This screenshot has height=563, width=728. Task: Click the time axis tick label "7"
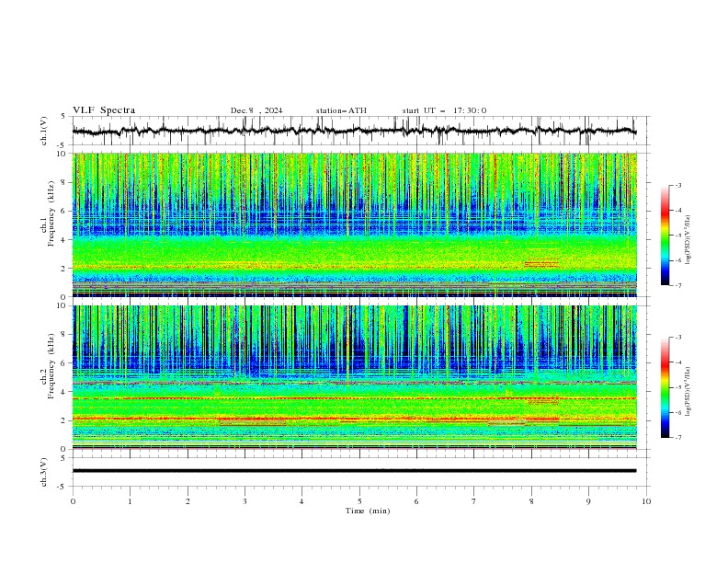[474, 501]
